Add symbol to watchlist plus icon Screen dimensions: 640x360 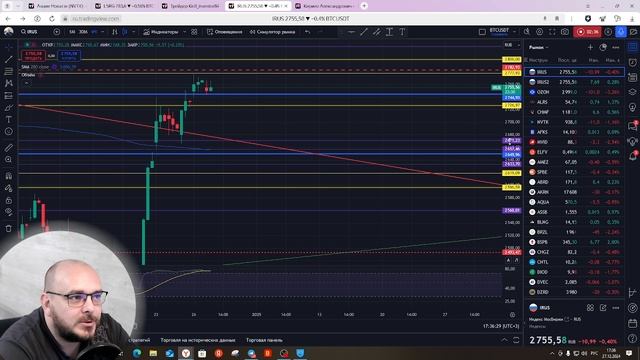[x=590, y=47]
